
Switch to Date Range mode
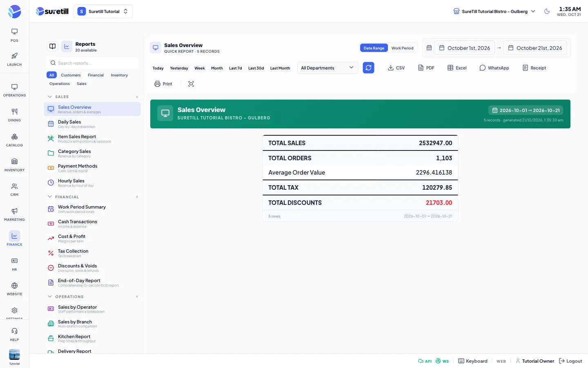tap(374, 48)
